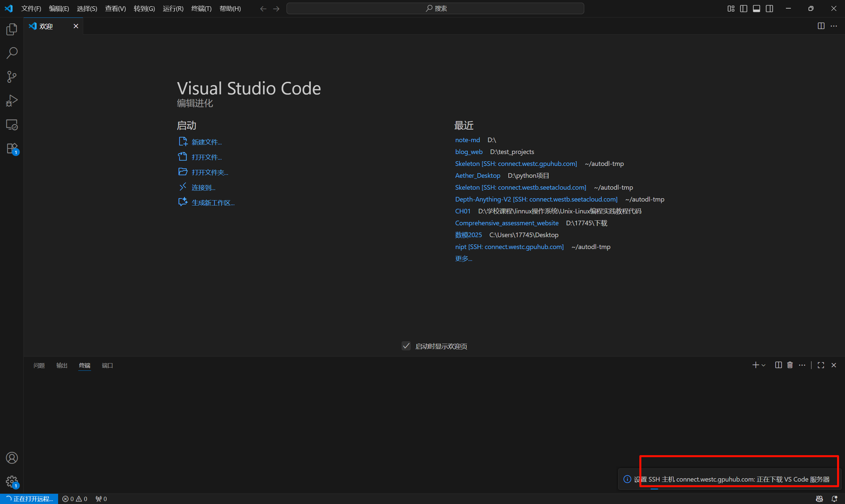Open the 终端(T) menu
845x504 pixels.
pyautogui.click(x=201, y=9)
